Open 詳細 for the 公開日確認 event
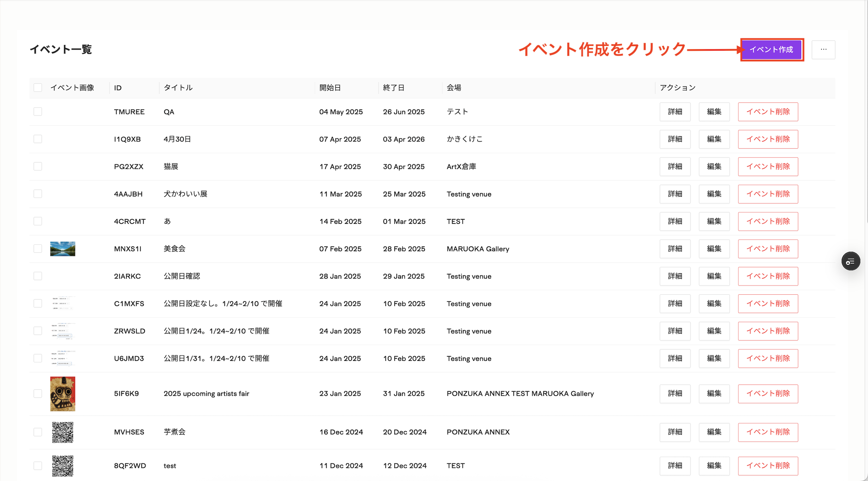Image resolution: width=868 pixels, height=481 pixels. (x=675, y=276)
